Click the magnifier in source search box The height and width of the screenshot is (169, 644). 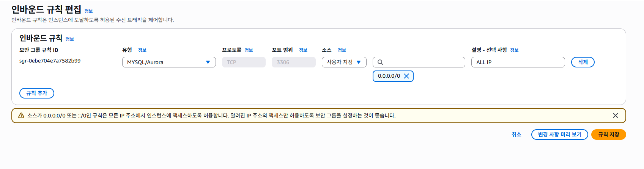380,62
